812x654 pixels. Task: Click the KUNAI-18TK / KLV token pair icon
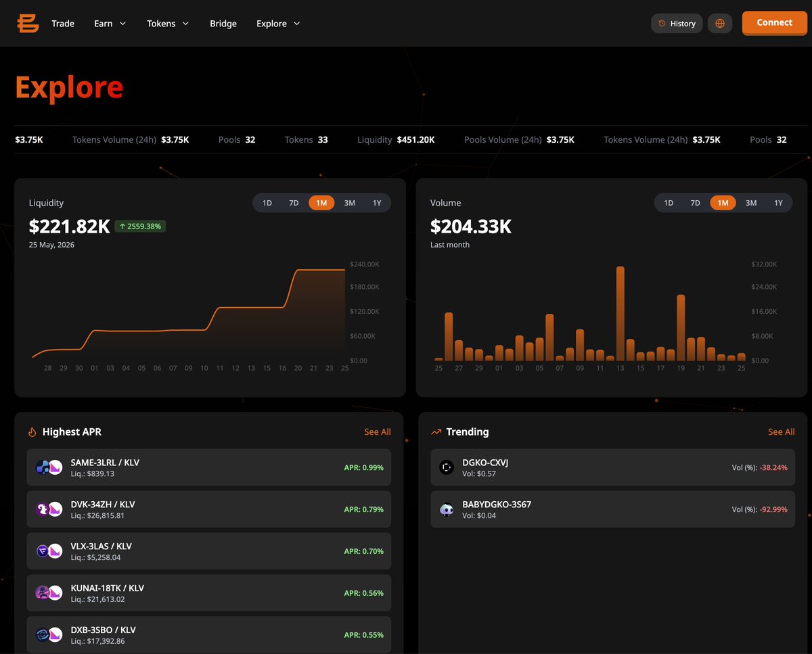49,593
